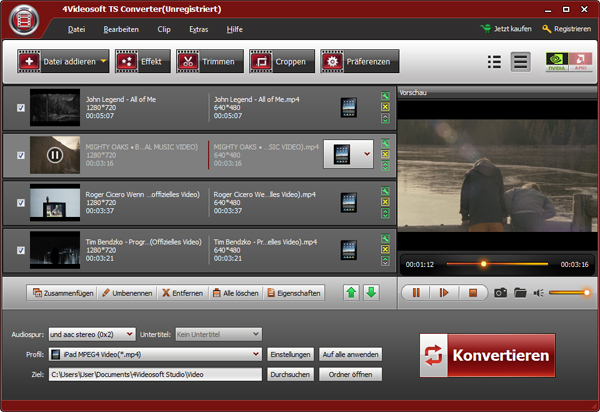The width and height of the screenshot is (600, 412).
Task: Open the Trimmen scissors tool
Action: click(x=207, y=62)
